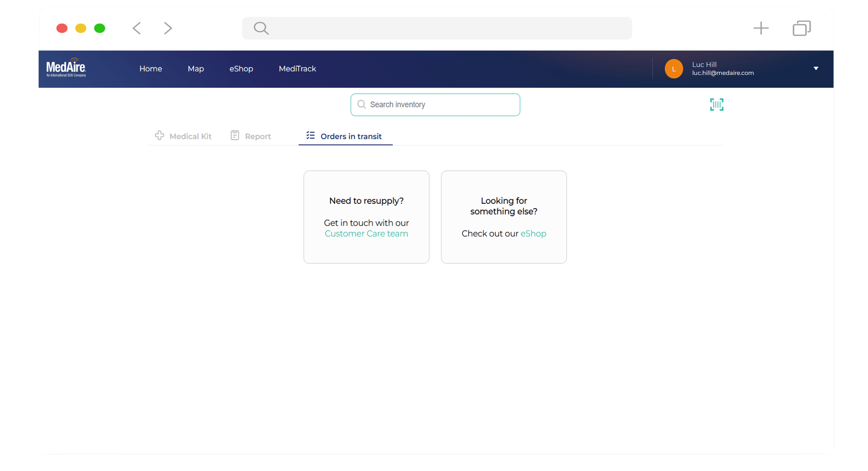Select the Medical Kit cross icon

(159, 136)
